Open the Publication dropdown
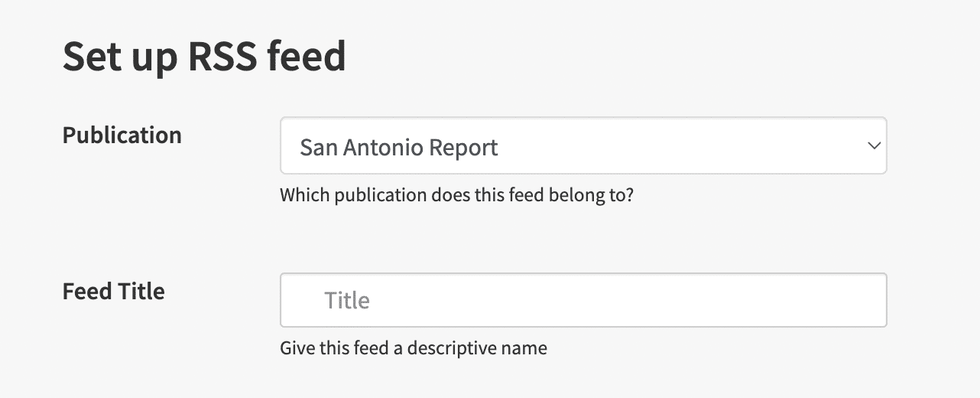 point(582,145)
